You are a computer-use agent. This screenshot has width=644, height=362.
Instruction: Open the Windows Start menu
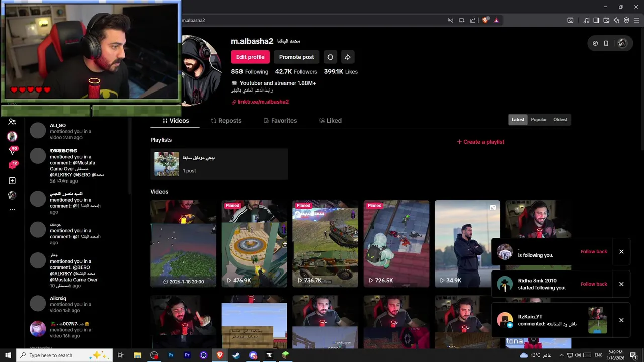pyautogui.click(x=8, y=355)
